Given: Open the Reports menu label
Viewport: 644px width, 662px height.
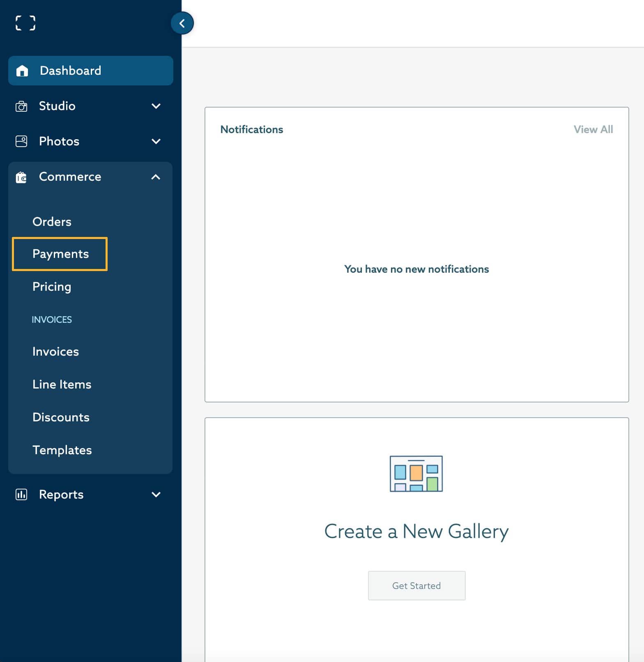Looking at the screenshot, I should click(x=61, y=494).
